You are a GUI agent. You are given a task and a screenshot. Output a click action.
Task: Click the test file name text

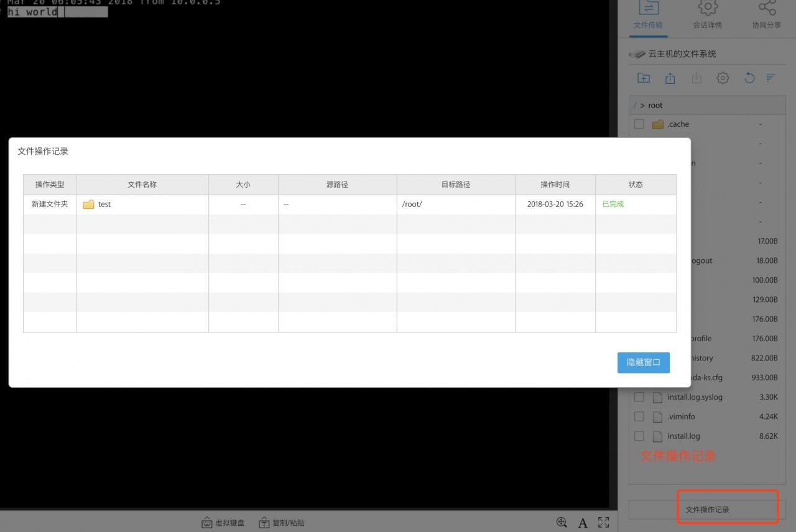pyautogui.click(x=104, y=204)
